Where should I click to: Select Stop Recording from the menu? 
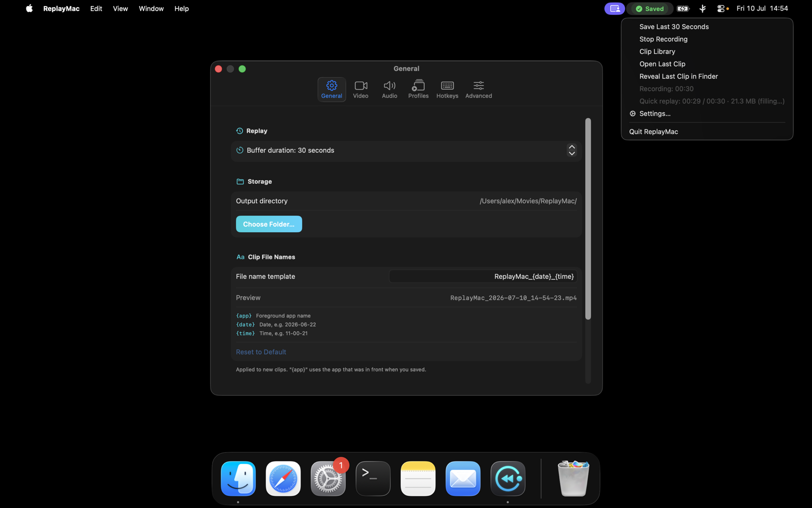[x=707, y=39]
